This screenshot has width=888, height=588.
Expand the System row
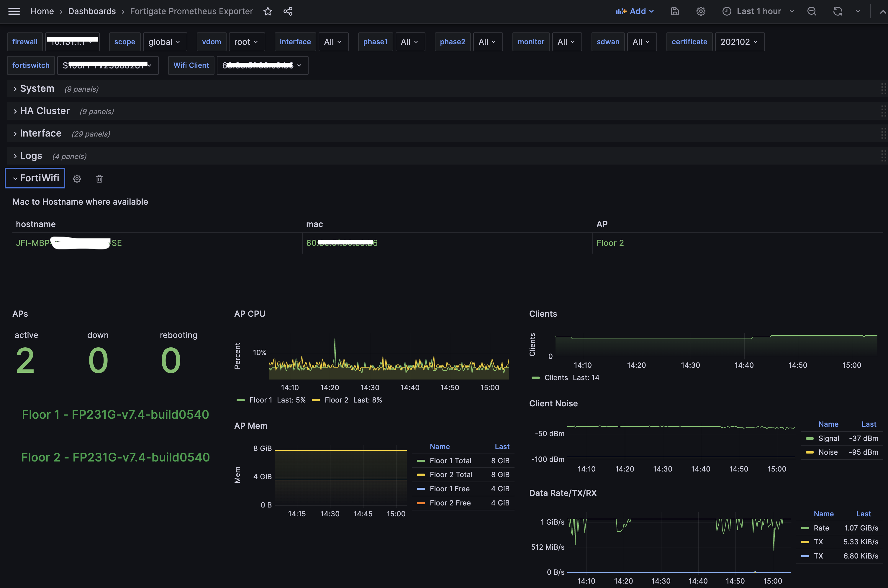[x=37, y=89]
